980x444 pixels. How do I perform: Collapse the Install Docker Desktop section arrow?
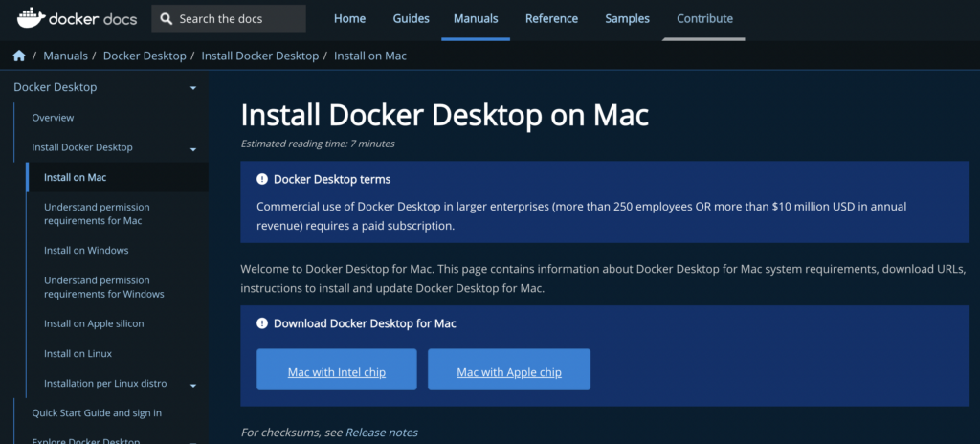coord(192,148)
